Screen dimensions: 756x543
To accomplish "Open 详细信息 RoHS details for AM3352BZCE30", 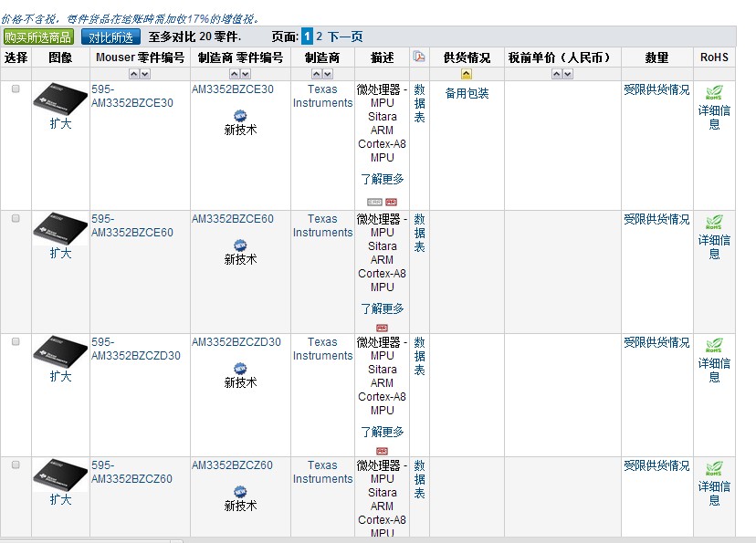I will tap(714, 118).
